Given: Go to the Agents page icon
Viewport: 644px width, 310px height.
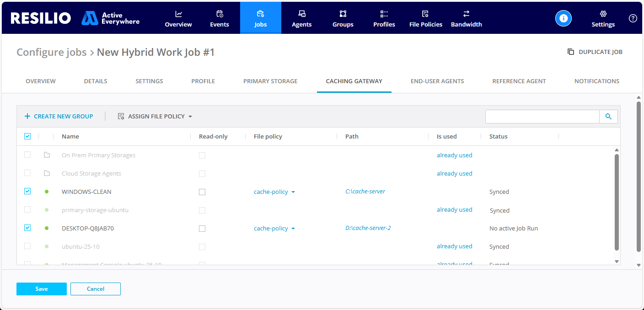Looking at the screenshot, I should [x=302, y=14].
